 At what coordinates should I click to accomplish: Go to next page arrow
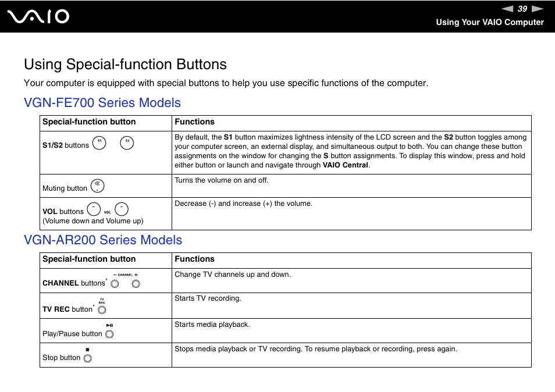tap(538, 9)
